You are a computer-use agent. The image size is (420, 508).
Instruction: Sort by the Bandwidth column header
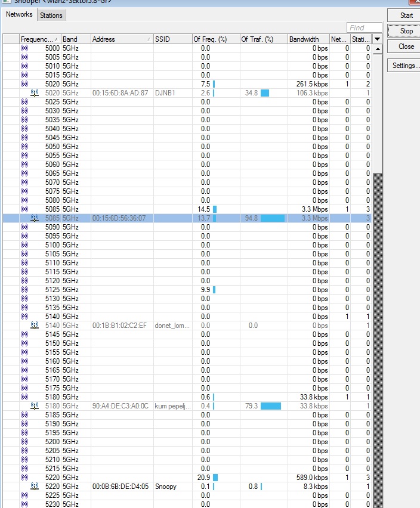click(308, 39)
